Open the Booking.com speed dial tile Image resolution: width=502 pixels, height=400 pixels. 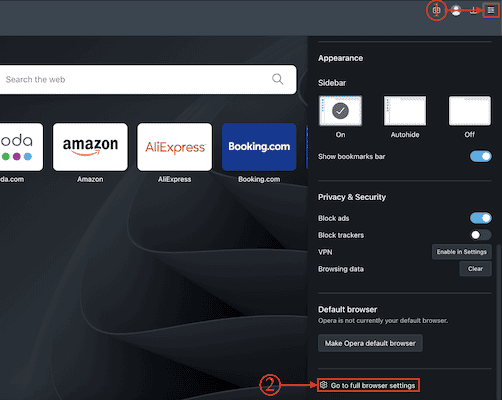point(259,147)
